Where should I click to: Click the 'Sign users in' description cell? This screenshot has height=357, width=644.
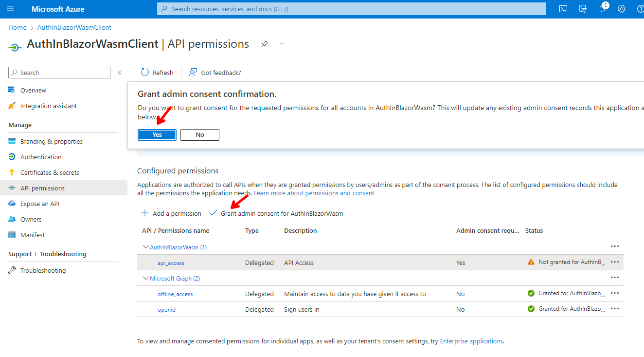(x=302, y=309)
